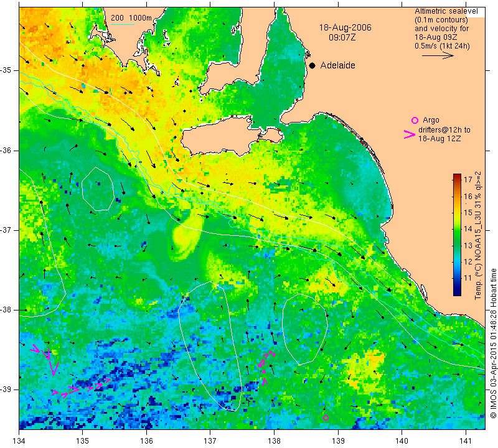Click the temperature colorbar at 11
This screenshot has height=448, width=498.
point(457,278)
